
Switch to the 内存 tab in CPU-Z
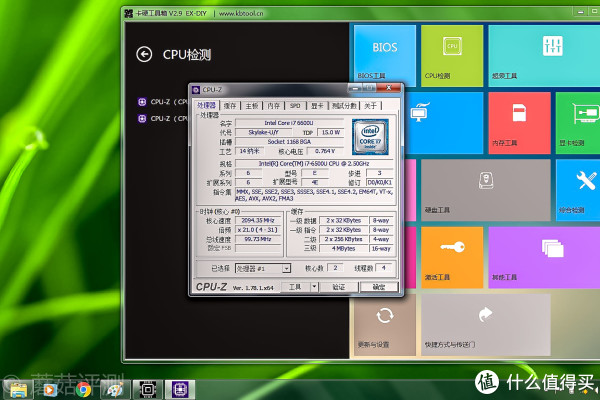click(x=274, y=106)
